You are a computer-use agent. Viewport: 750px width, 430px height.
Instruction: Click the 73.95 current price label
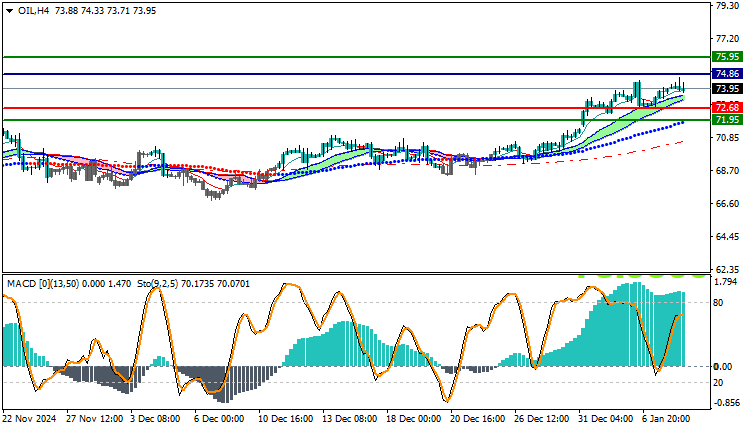coord(727,88)
